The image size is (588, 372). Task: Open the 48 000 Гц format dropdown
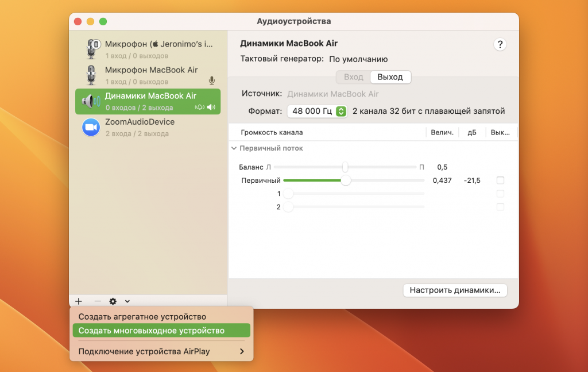(x=318, y=111)
